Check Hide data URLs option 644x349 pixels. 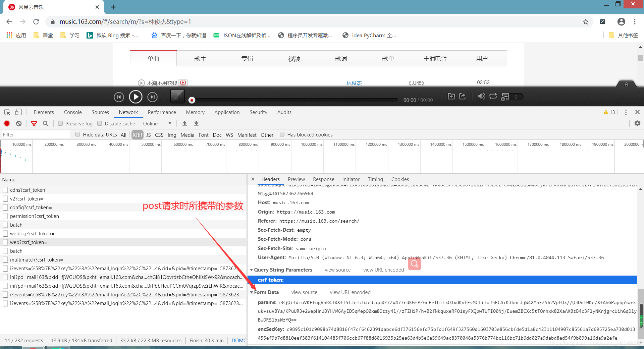pos(78,134)
